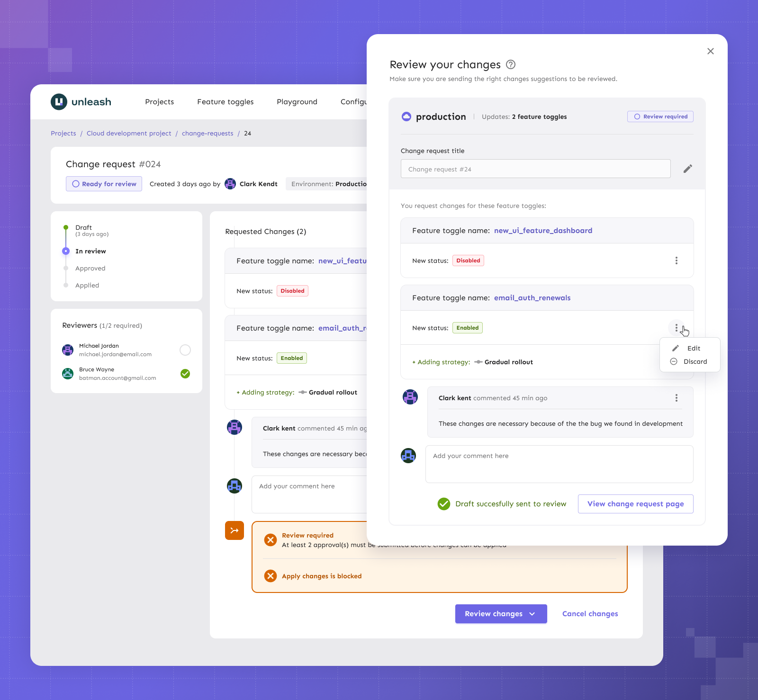Click the View change request page button

point(636,504)
